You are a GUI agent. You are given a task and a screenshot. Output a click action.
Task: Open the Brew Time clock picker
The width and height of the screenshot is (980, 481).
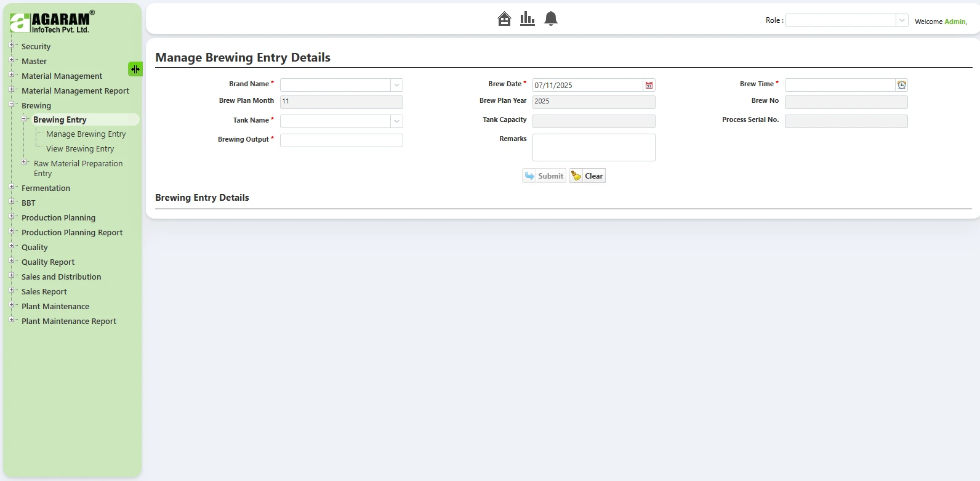coord(902,85)
